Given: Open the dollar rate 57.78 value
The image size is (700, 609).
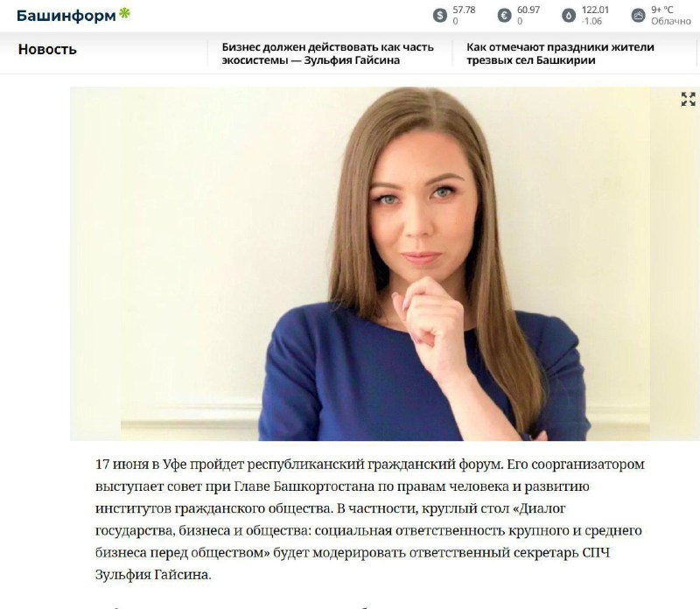Looking at the screenshot, I should [464, 10].
